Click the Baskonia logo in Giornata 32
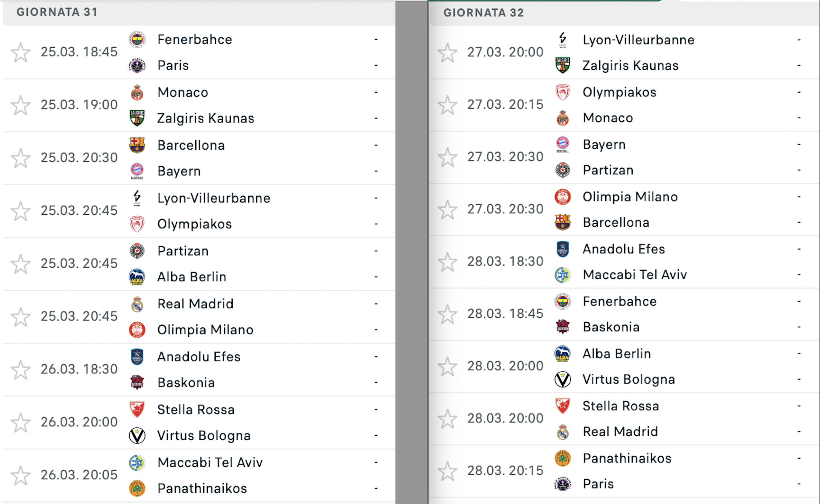The height and width of the screenshot is (504, 820). click(562, 327)
